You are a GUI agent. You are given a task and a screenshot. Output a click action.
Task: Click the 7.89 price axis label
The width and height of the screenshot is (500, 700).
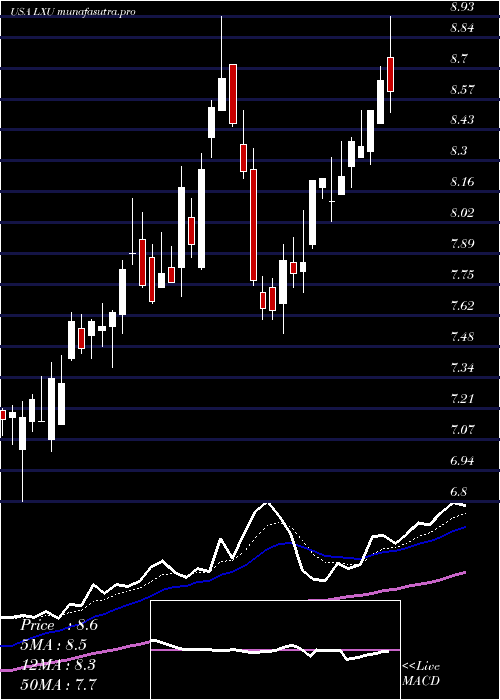tap(462, 244)
